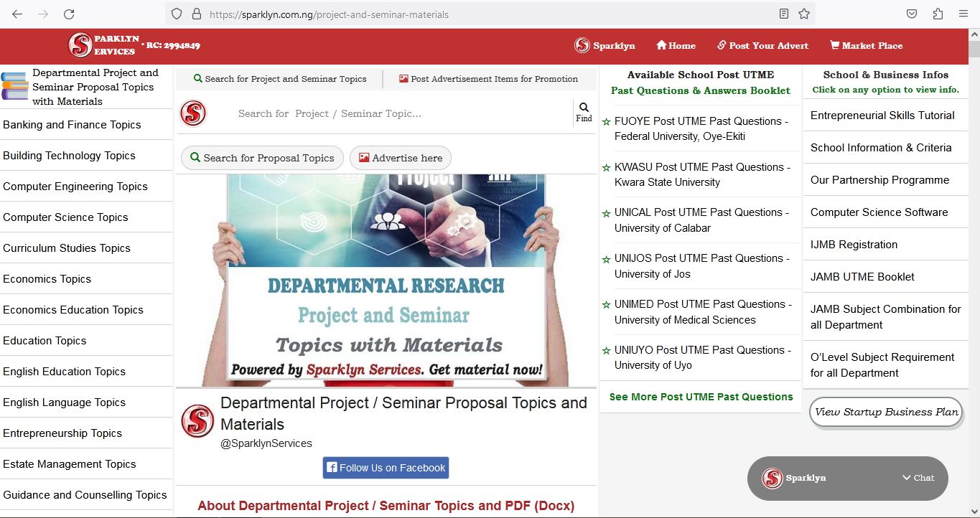Screen dimensions: 980x518
Task: Click the browser address bar URL
Action: pyautogui.click(x=330, y=14)
